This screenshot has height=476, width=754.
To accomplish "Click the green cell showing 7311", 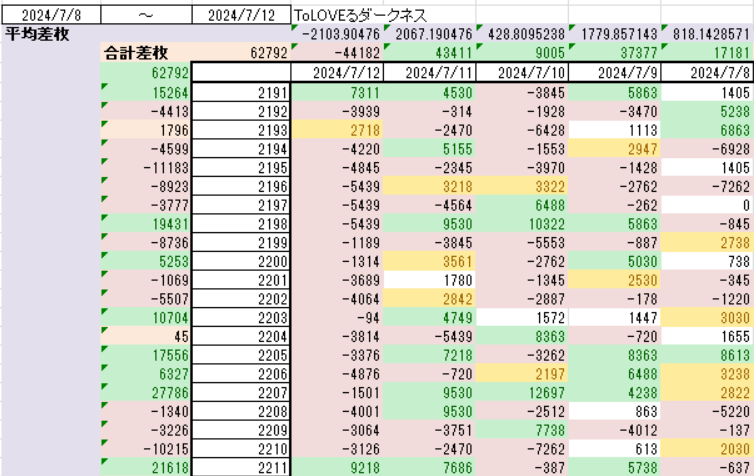I will (x=339, y=92).
